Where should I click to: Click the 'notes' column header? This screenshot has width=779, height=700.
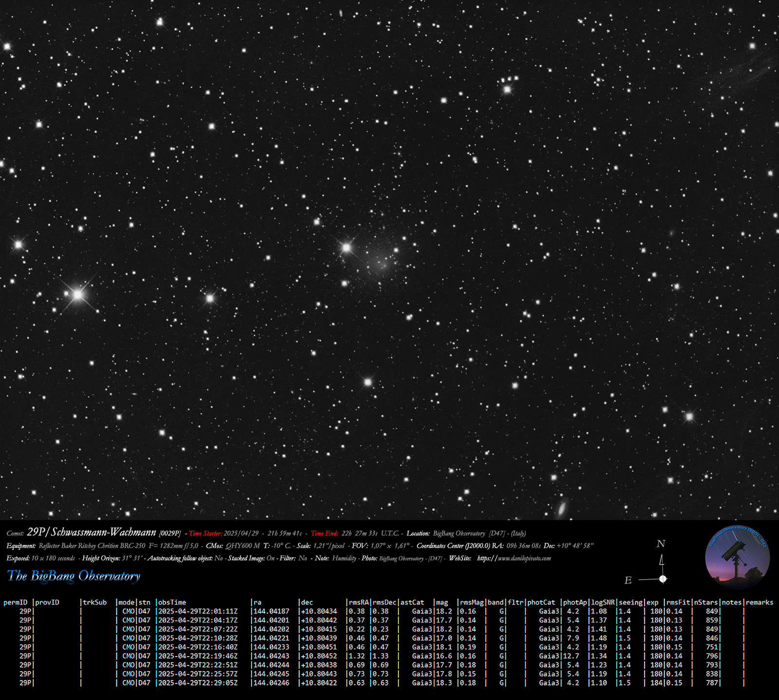pyautogui.click(x=732, y=603)
